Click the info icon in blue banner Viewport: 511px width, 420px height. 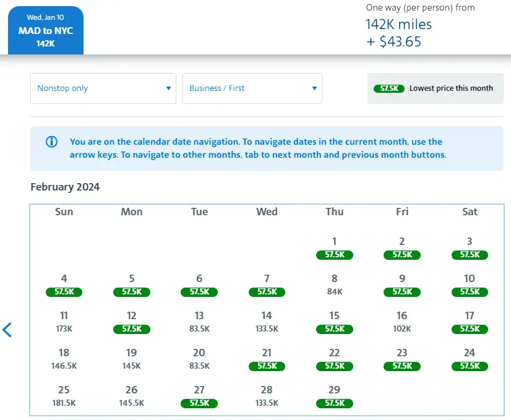point(52,142)
